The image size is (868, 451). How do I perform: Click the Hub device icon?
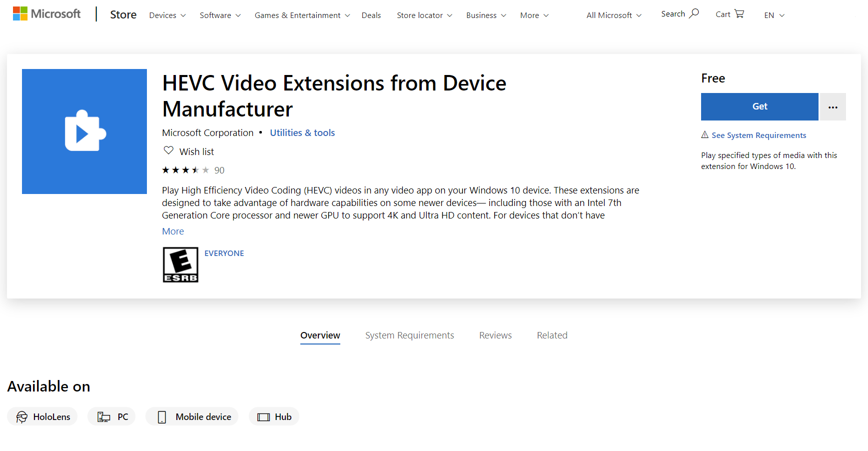(263, 417)
